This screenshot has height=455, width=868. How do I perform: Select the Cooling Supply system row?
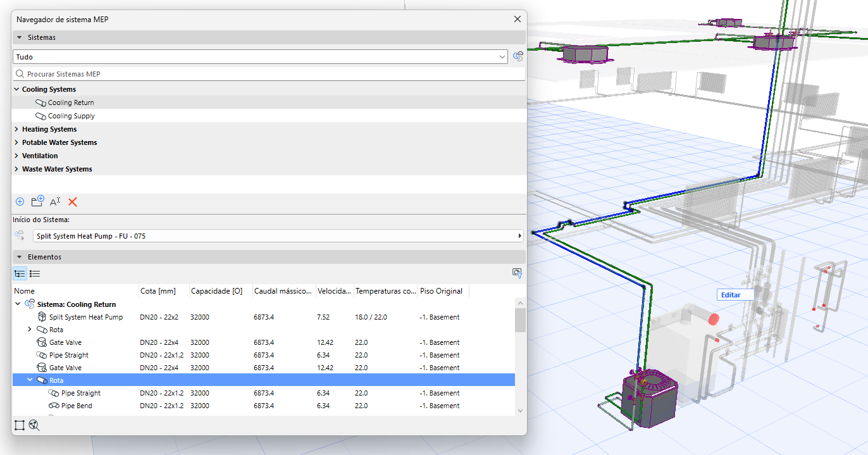tap(269, 116)
